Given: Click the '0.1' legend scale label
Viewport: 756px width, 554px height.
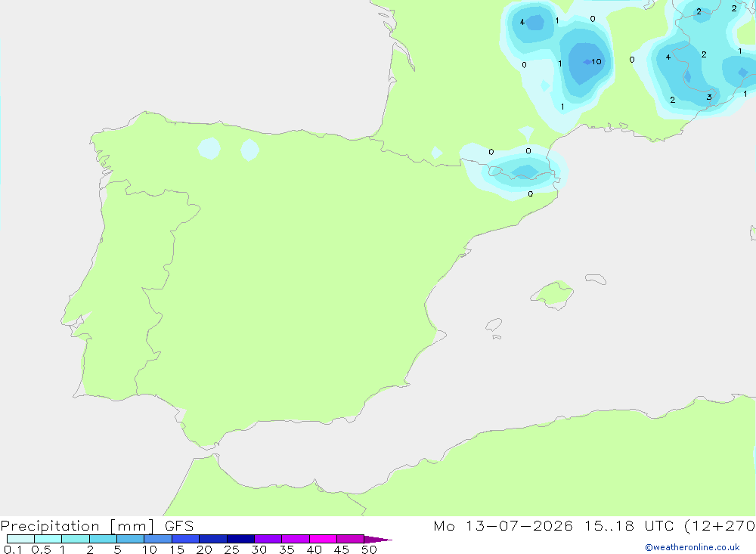Looking at the screenshot, I should (13, 549).
